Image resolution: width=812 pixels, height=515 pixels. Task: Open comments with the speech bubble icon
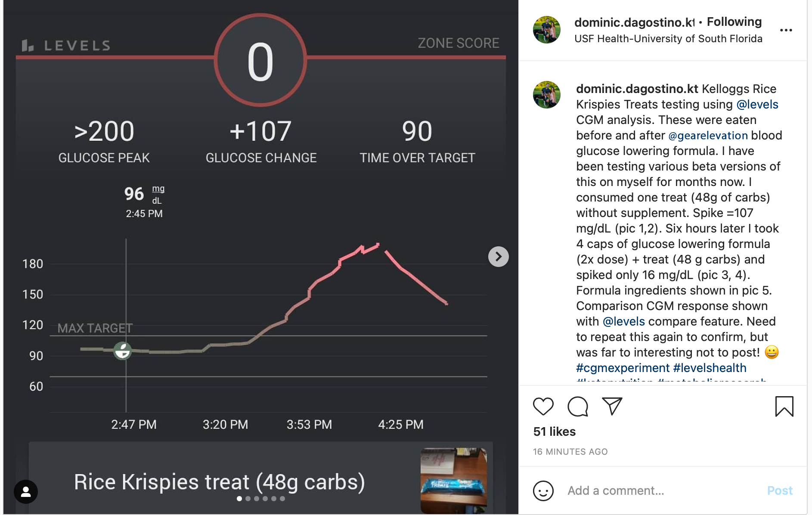[x=577, y=406]
